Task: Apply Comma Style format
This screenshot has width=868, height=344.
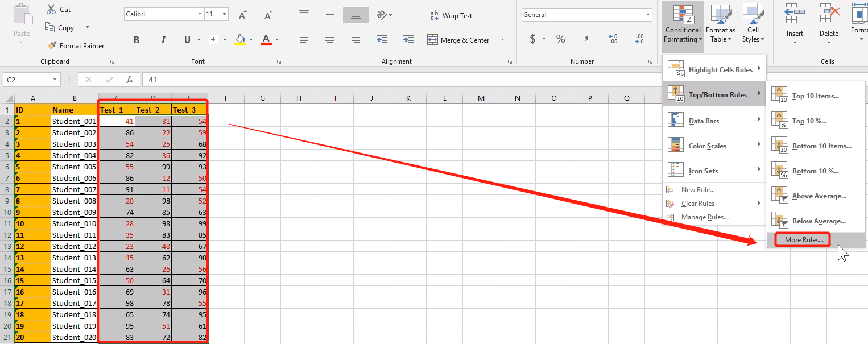Action: 586,39
